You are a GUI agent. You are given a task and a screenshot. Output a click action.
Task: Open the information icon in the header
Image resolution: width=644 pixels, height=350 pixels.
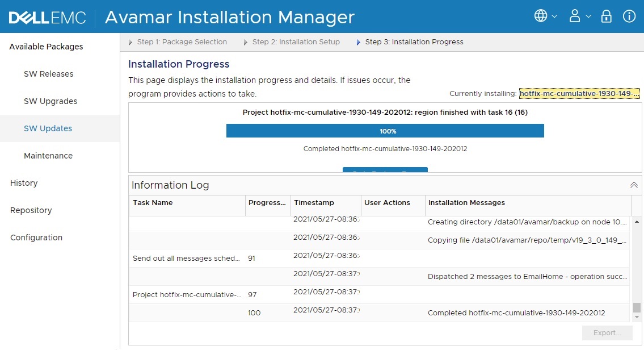[x=629, y=16]
